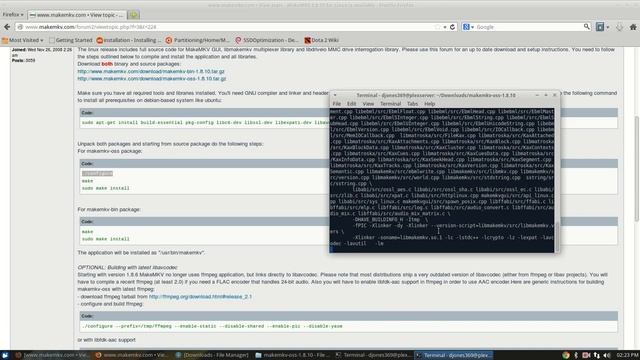Open the terminal Edit menu
Screen dimensions: 640x360
click(x=351, y=104)
